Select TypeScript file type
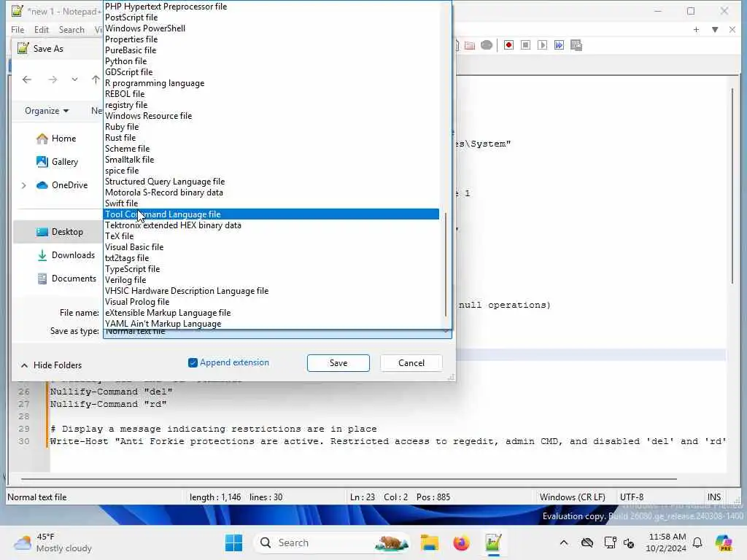Screen dimensions: 747x560 click(271, 270)
